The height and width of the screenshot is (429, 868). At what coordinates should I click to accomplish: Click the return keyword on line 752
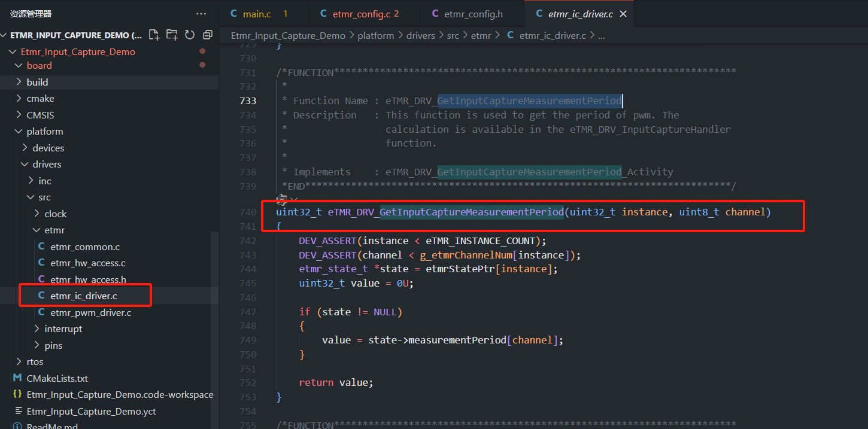tap(316, 382)
